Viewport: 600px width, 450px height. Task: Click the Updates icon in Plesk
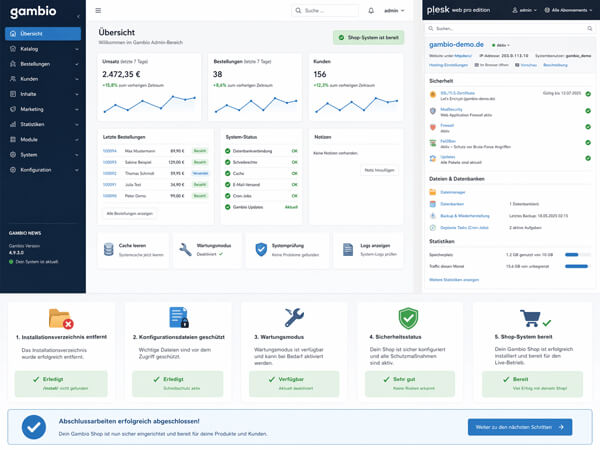click(x=433, y=158)
